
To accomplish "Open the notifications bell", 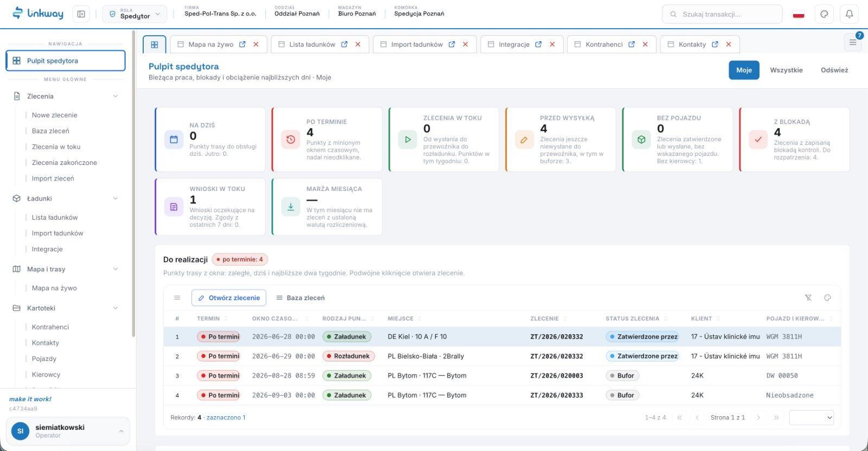I will [x=850, y=14].
